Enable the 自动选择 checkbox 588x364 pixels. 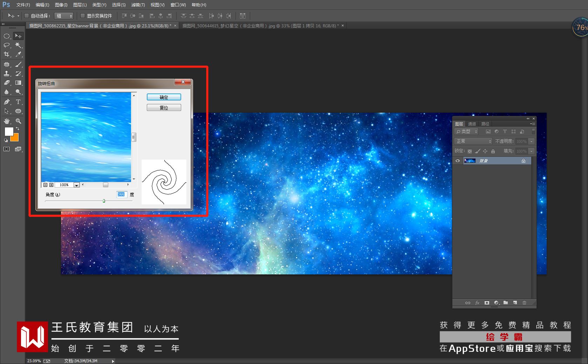26,16
